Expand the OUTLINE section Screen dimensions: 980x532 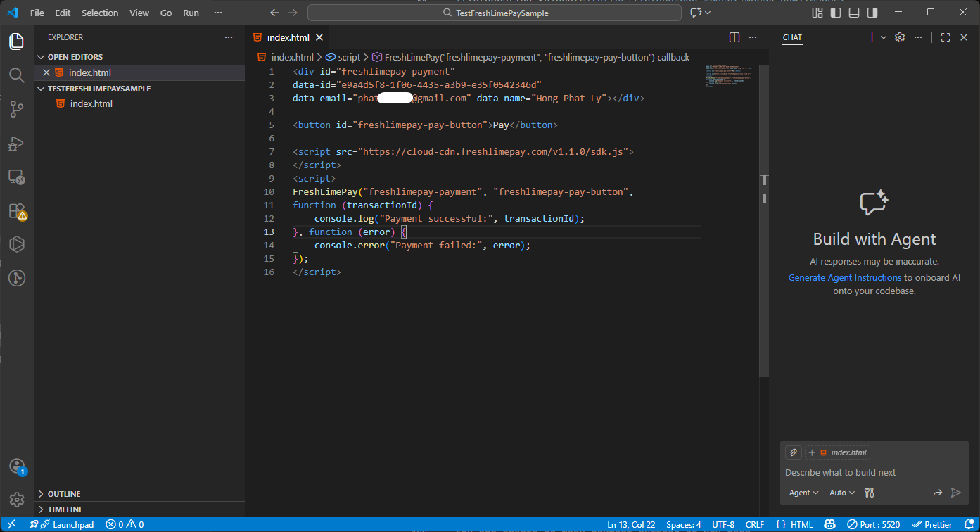[63, 494]
